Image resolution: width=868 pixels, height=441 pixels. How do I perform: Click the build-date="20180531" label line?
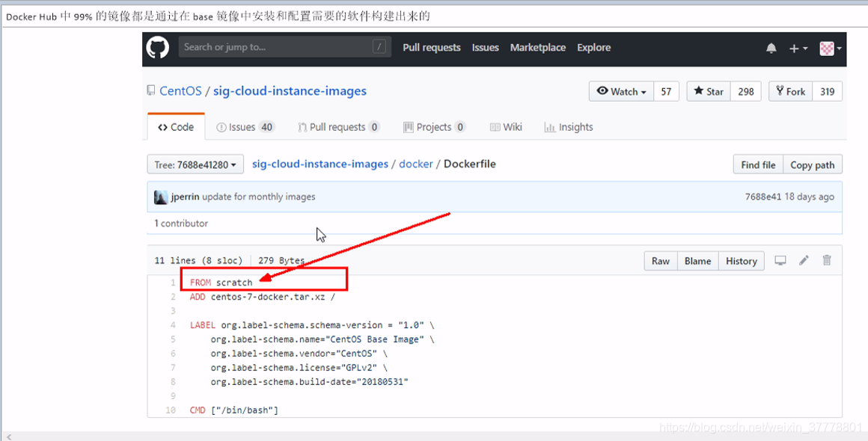(310, 382)
